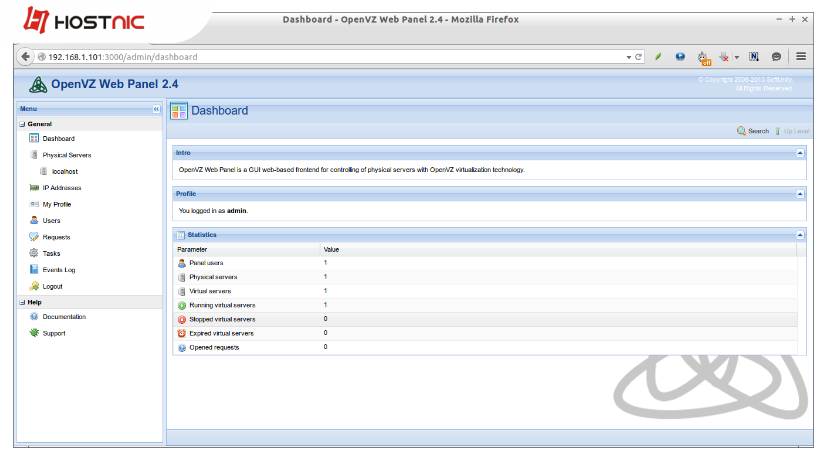This screenshot has height=457, width=826.
Task: Select the Running virtual servers row
Action: click(485, 305)
